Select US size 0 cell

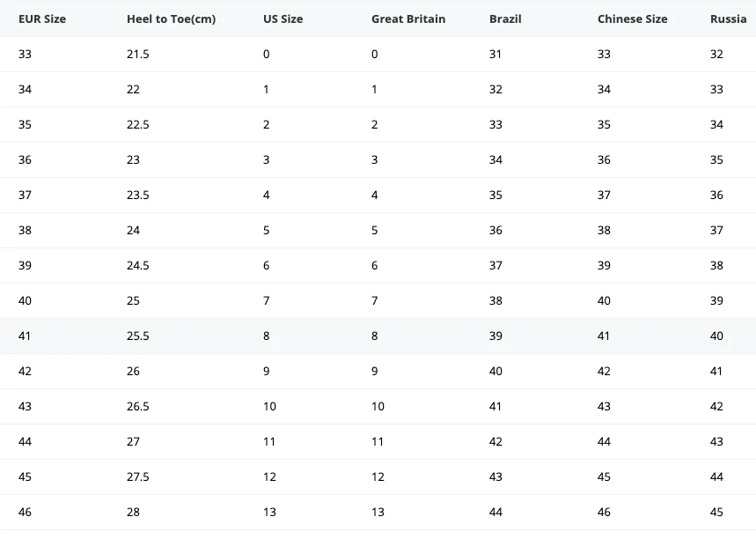(267, 54)
